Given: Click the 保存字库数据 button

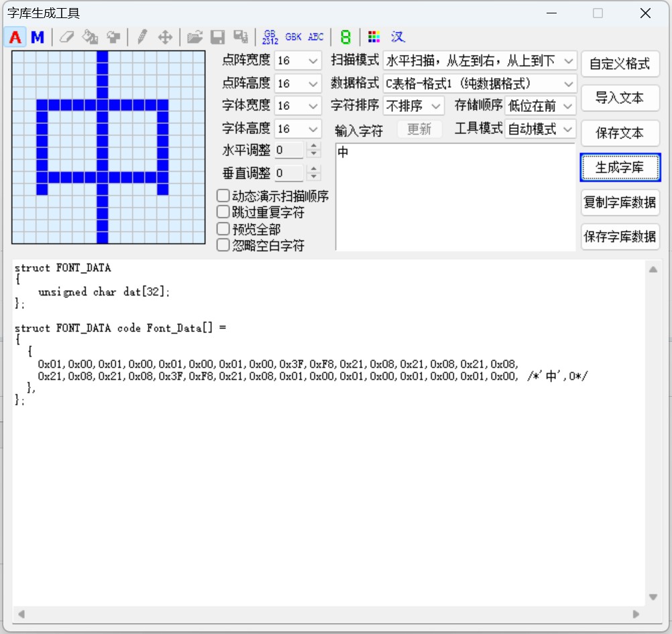Looking at the screenshot, I should tap(620, 237).
